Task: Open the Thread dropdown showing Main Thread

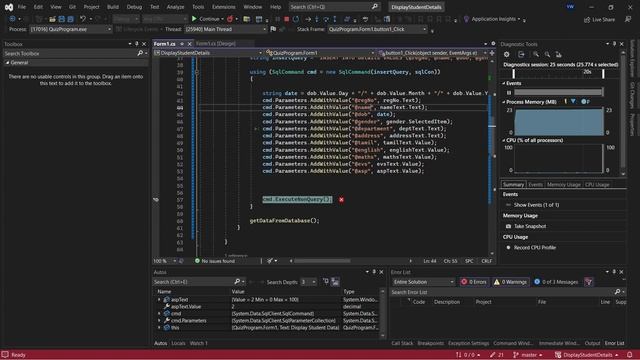Action: coord(226,29)
